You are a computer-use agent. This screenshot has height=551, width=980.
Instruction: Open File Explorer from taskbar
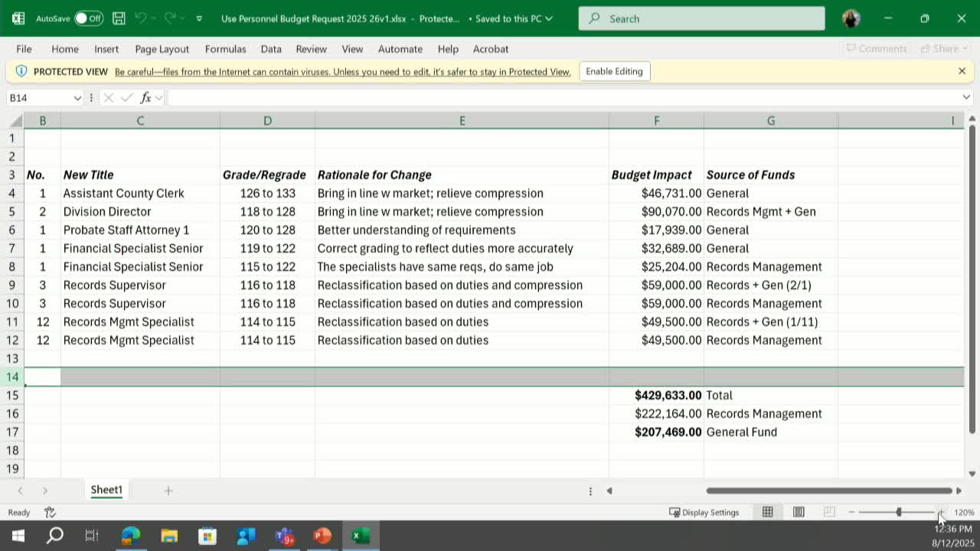pos(169,536)
